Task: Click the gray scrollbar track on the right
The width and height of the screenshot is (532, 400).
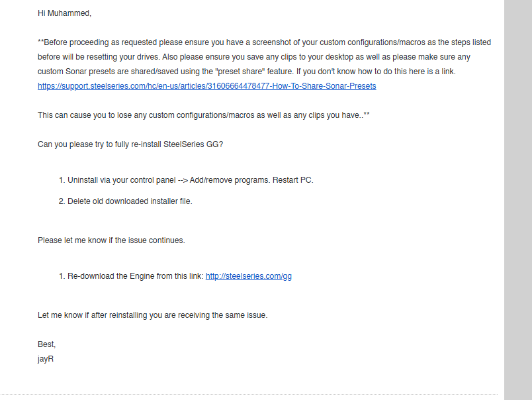Action: (517, 199)
